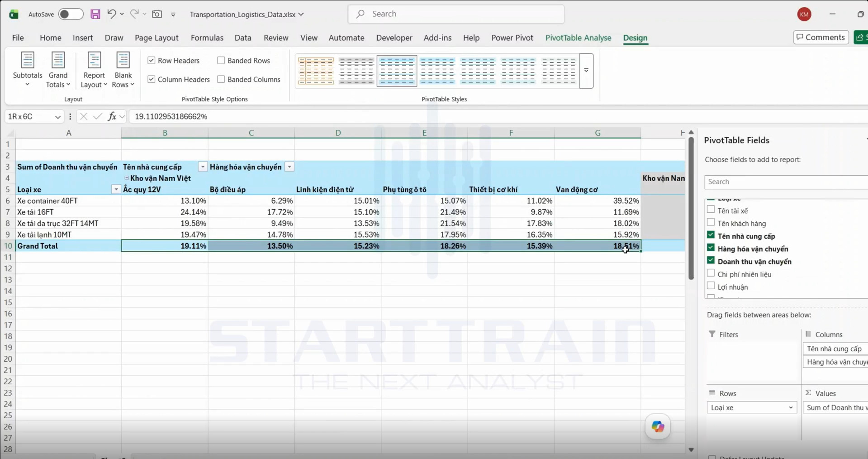Open the Loại xe dropdown in Rows area
The height and width of the screenshot is (459, 868).
click(790, 407)
